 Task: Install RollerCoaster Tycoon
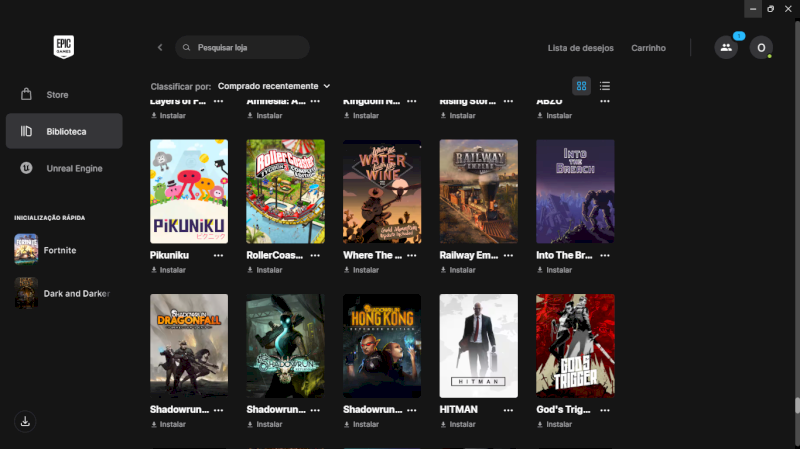coord(265,270)
